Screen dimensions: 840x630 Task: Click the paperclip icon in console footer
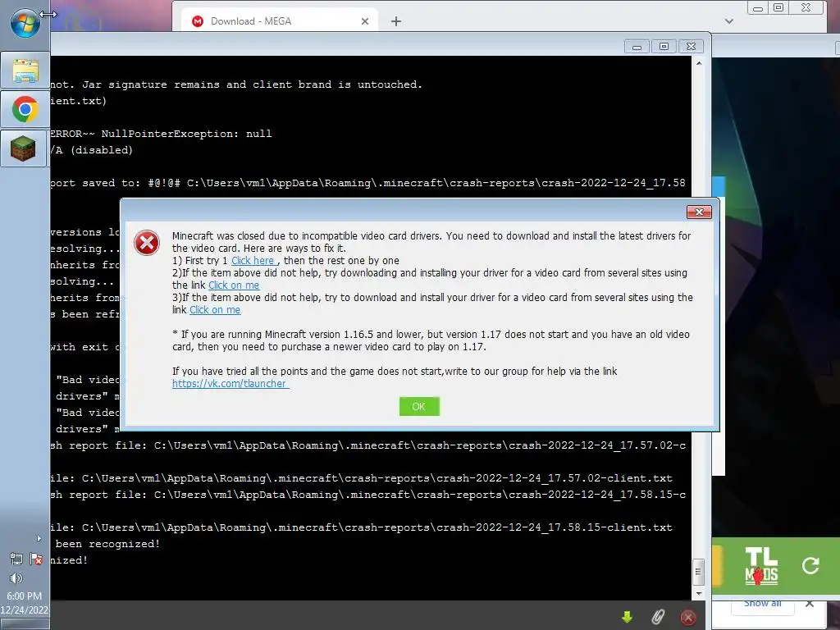tap(658, 618)
